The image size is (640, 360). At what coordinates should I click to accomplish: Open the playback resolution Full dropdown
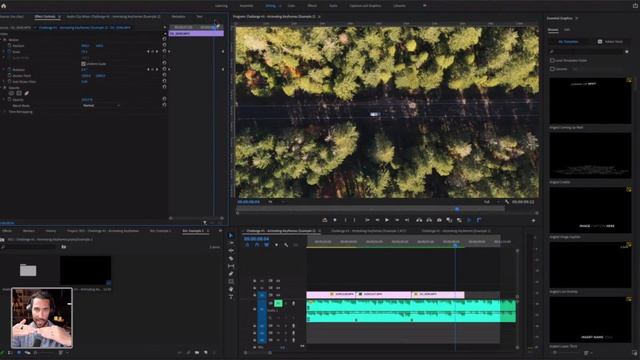click(x=491, y=202)
